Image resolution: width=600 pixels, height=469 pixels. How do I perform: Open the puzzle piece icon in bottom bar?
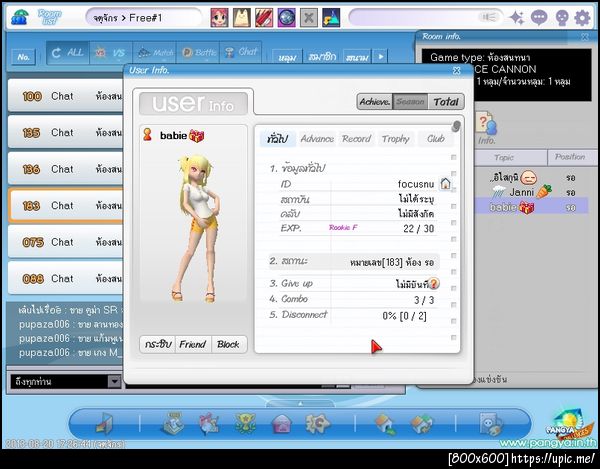tap(317, 423)
